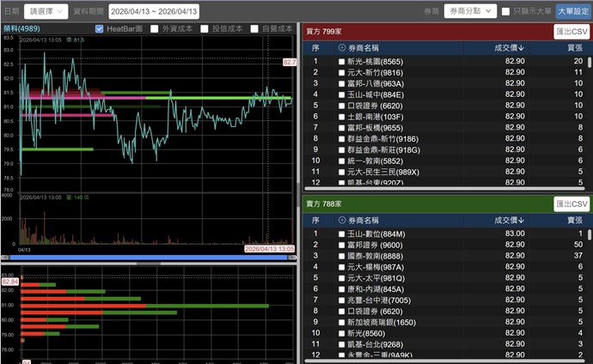This screenshot has width=593, height=364.
Task: Sort buyer table by 成交價 arrow
Action: [x=521, y=48]
